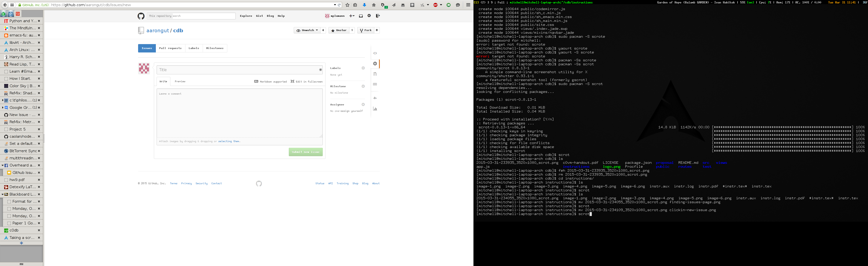868x266 pixels.
Task: Open the Assignee gear dropdown
Action: pos(363,104)
